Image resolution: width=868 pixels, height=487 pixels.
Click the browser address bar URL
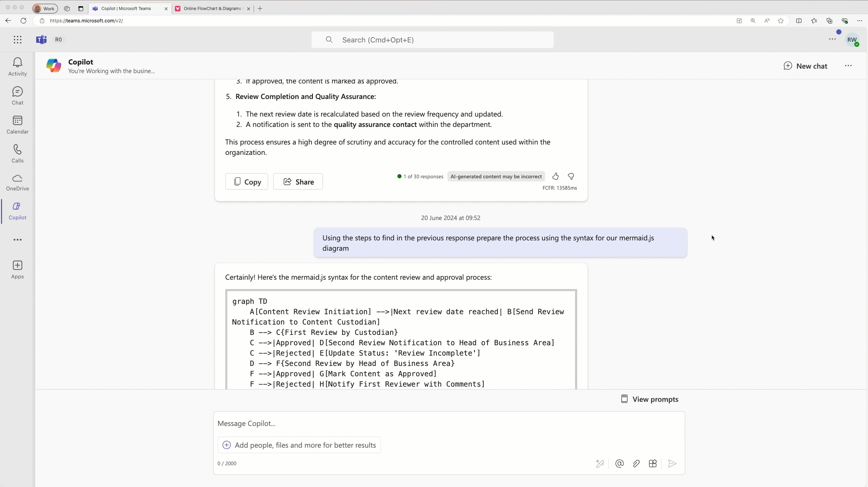(x=86, y=21)
